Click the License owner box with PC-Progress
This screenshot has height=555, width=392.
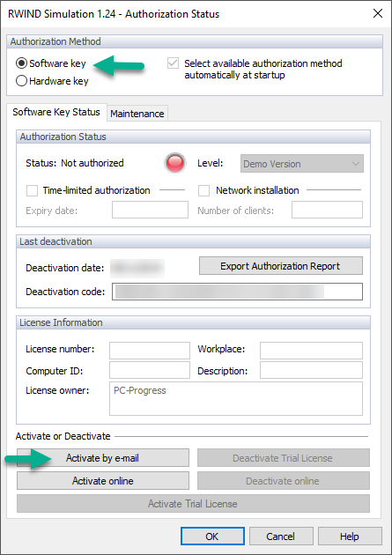click(236, 398)
